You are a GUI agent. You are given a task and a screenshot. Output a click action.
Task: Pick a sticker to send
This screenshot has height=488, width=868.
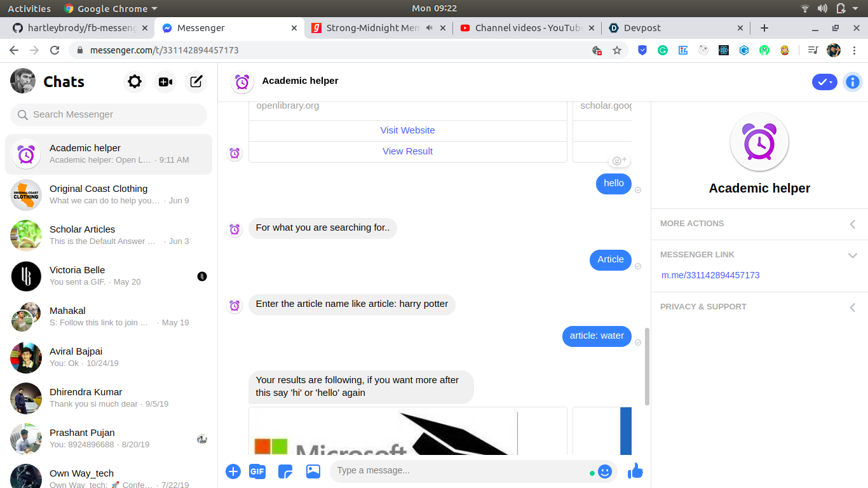point(285,471)
